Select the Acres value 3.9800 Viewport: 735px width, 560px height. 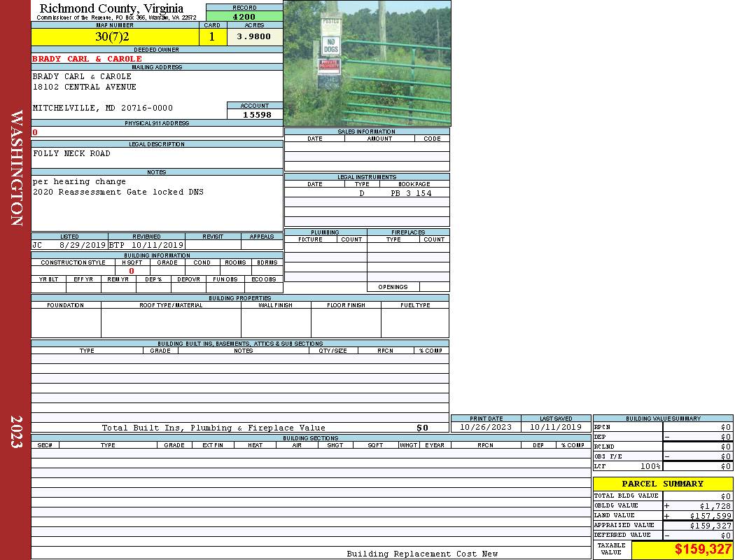coord(253,37)
